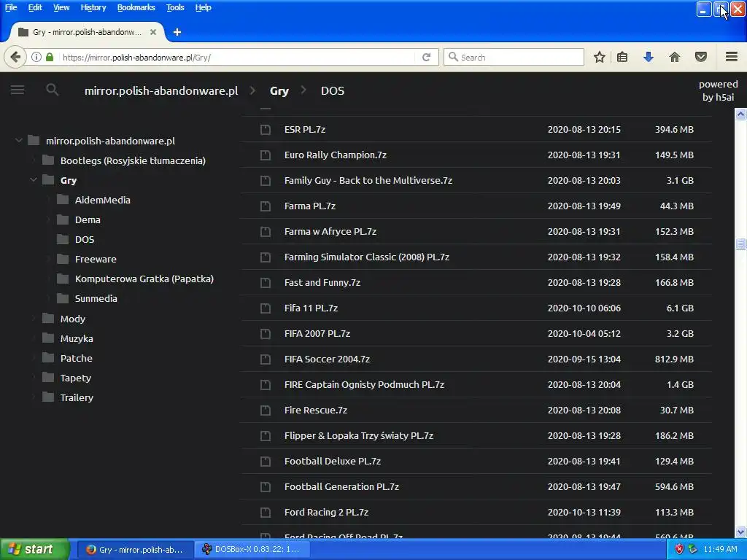Close the Gry browser tab
The height and width of the screenshot is (560, 747).
coord(153,32)
